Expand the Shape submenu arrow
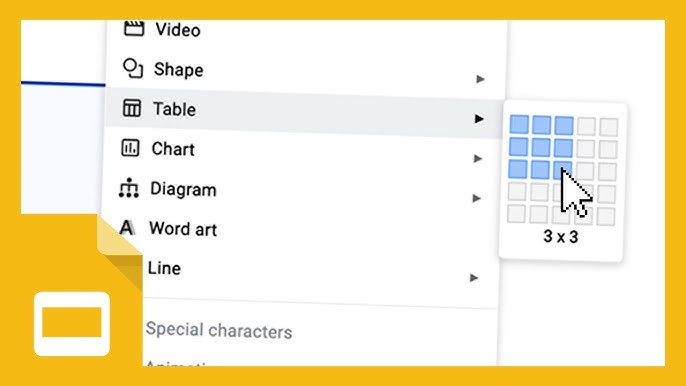Viewport: 686px width, 386px height. click(x=480, y=79)
